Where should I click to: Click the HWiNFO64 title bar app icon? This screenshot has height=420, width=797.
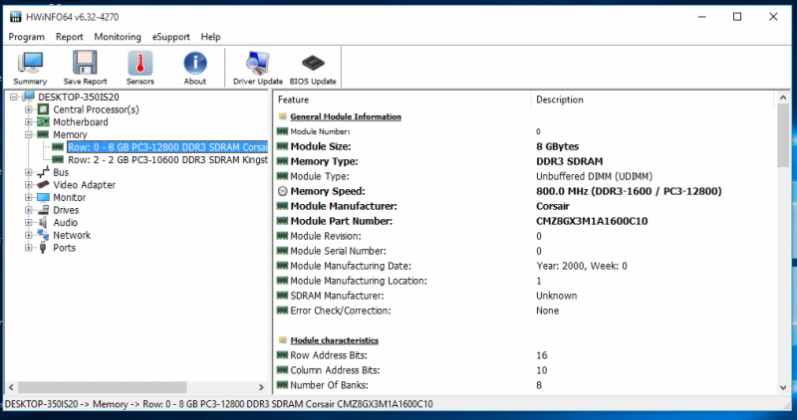[x=15, y=17]
